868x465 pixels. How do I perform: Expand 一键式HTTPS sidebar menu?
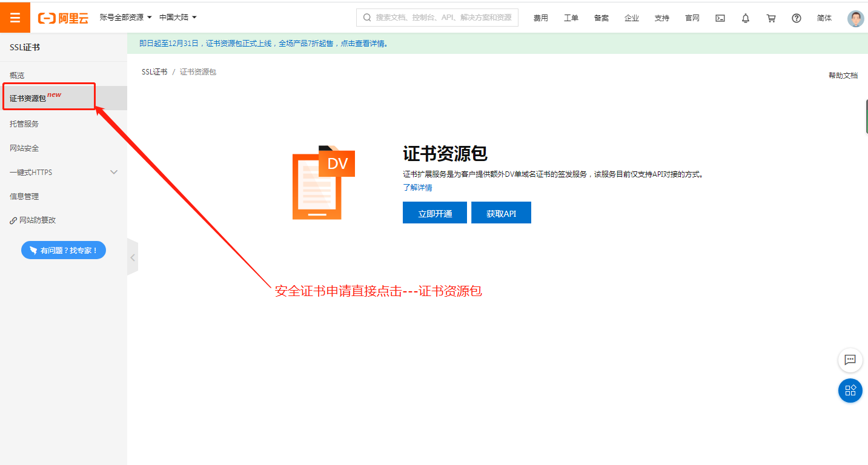pos(64,172)
